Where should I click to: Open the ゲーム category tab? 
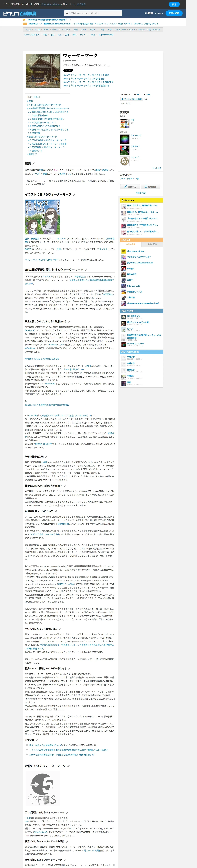[x=55, y=30]
